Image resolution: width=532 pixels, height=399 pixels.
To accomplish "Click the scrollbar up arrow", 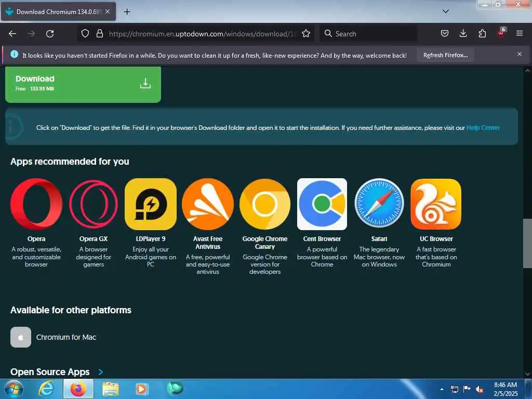I will (527, 71).
